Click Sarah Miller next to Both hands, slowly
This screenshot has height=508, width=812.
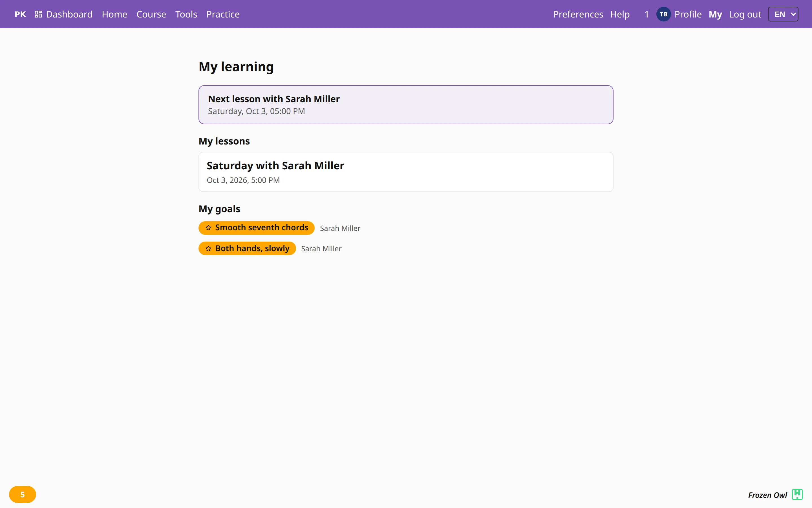click(321, 249)
